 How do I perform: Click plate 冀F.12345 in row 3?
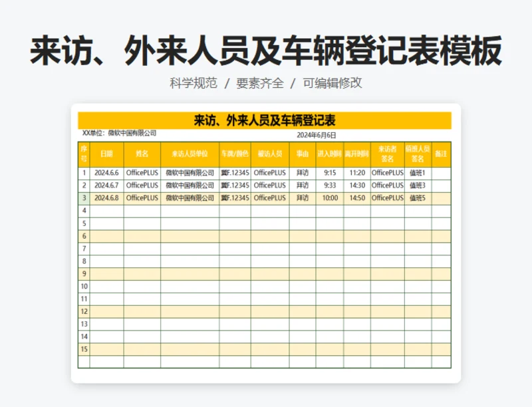[235, 198]
